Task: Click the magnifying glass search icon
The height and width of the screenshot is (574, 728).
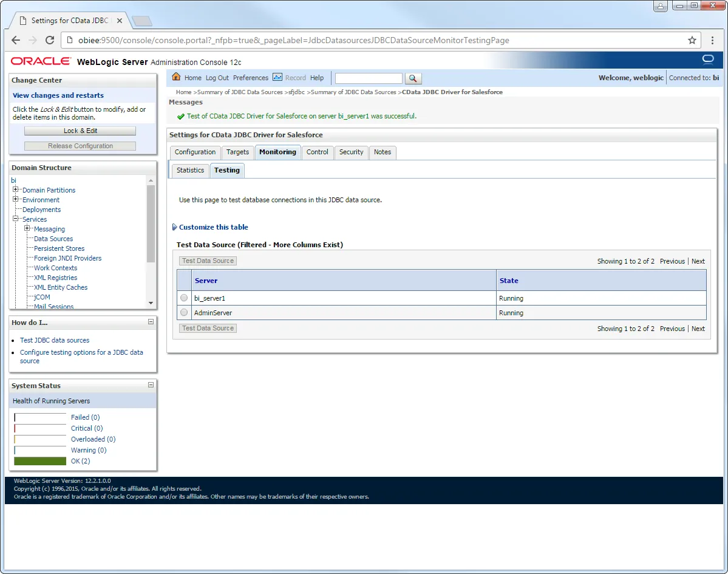Action: click(413, 78)
